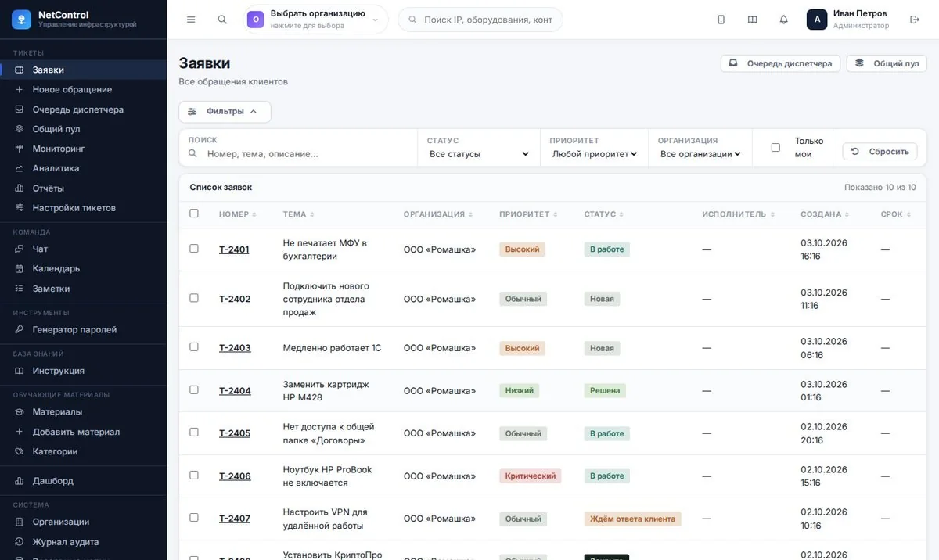Click the logout icon beside Иван Петров
This screenshot has height=560, width=939.
(x=915, y=20)
